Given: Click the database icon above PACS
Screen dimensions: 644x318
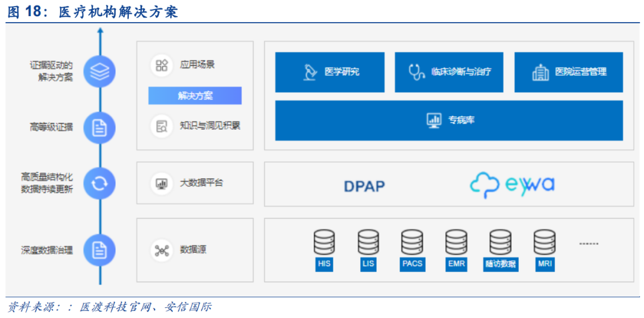Looking at the screenshot, I should coord(412,242).
